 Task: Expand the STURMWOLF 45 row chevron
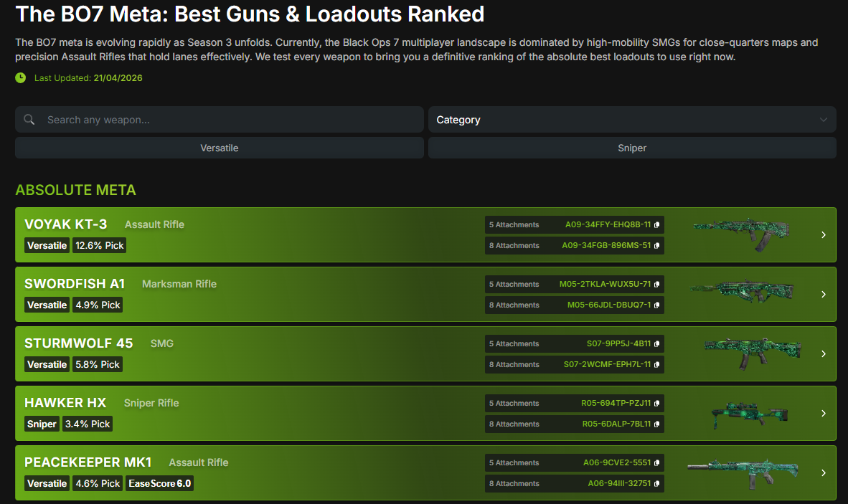pos(824,354)
